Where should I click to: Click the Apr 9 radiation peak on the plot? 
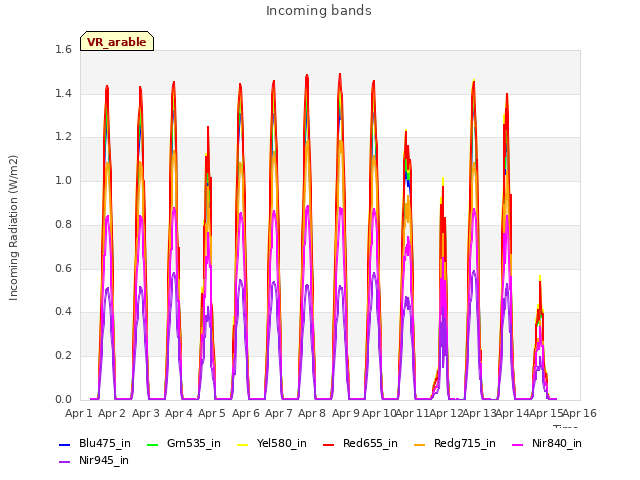pyautogui.click(x=340, y=76)
